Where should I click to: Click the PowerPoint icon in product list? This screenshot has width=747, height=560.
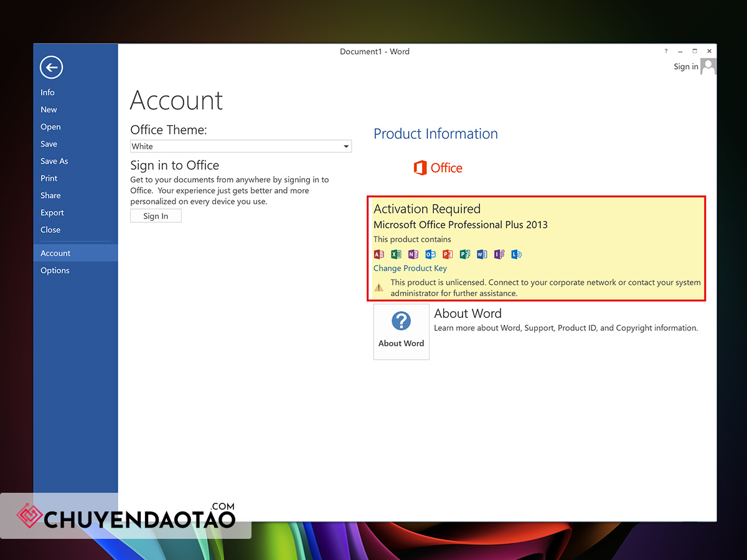pyautogui.click(x=448, y=254)
